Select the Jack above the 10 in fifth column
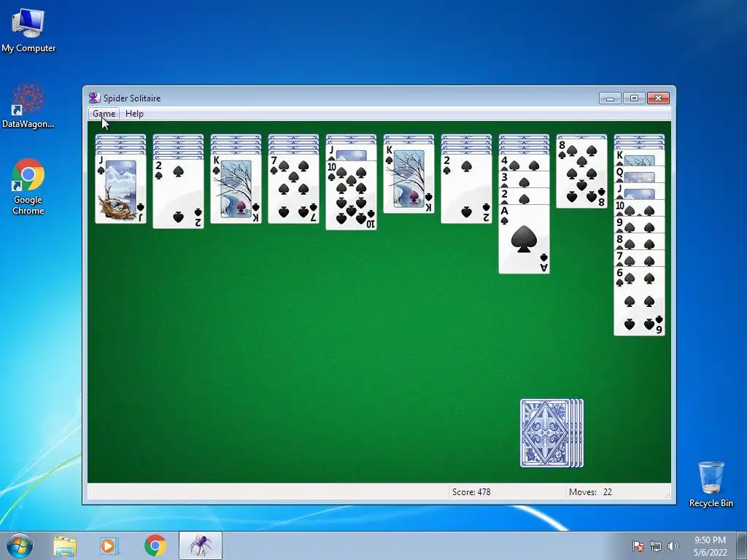Image resolution: width=747 pixels, height=560 pixels. point(351,152)
